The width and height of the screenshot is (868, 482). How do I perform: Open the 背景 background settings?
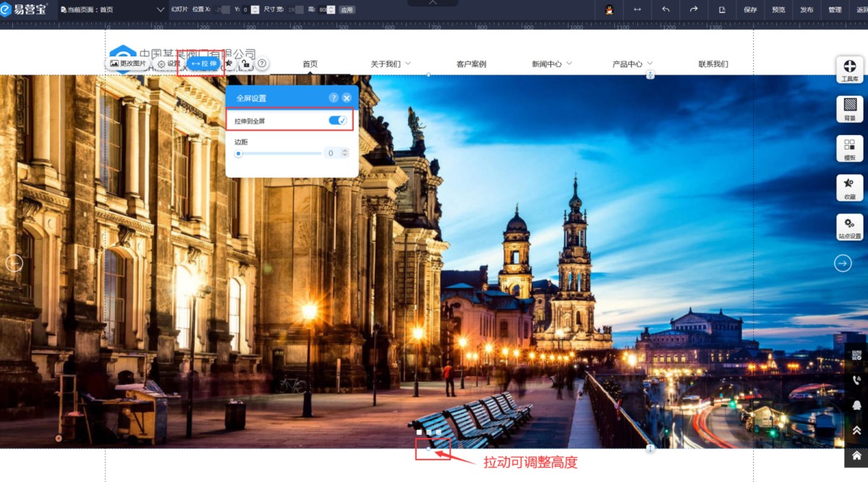point(849,108)
